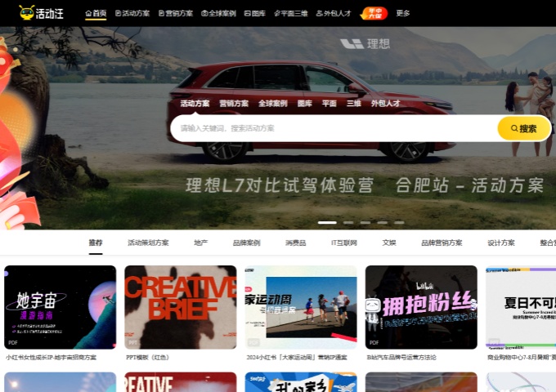Select the 地产 category tab
Viewport: 556px width, 392px height.
click(x=200, y=243)
